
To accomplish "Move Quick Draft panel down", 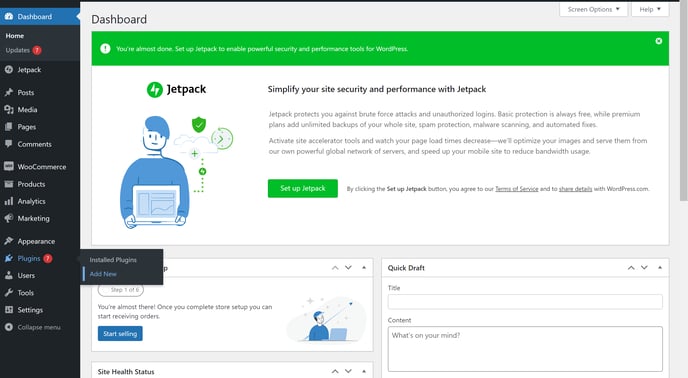I will click(644, 268).
